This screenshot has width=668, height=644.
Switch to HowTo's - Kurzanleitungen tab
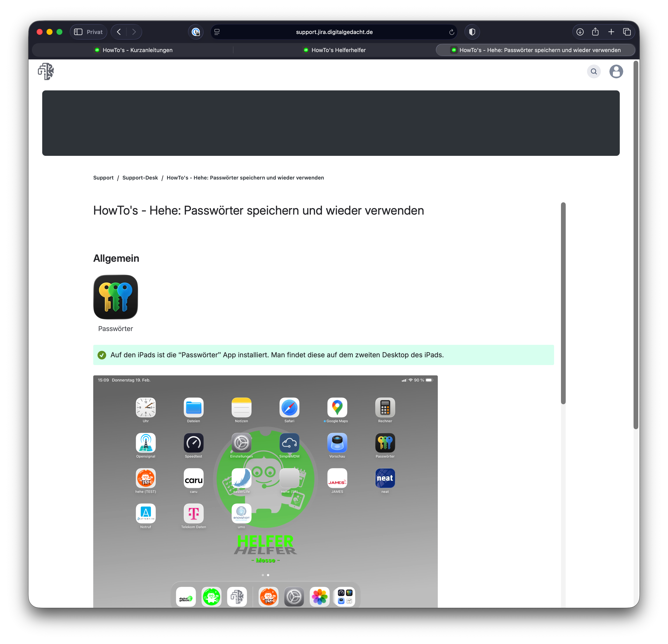point(133,50)
